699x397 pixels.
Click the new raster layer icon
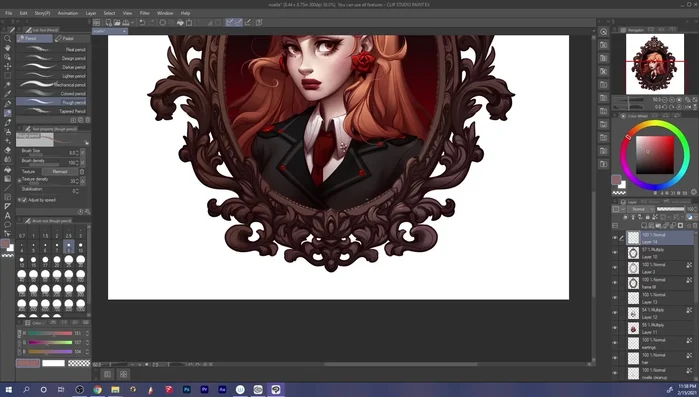645,225
